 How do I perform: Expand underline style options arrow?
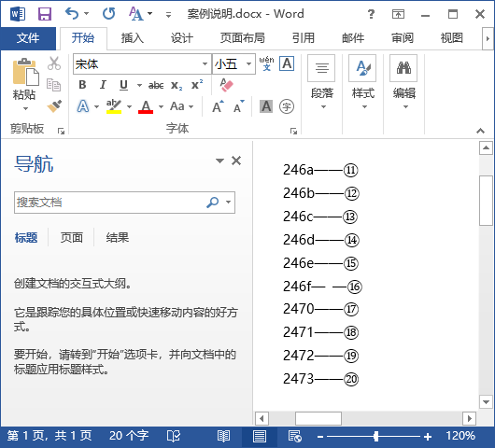click(139, 85)
